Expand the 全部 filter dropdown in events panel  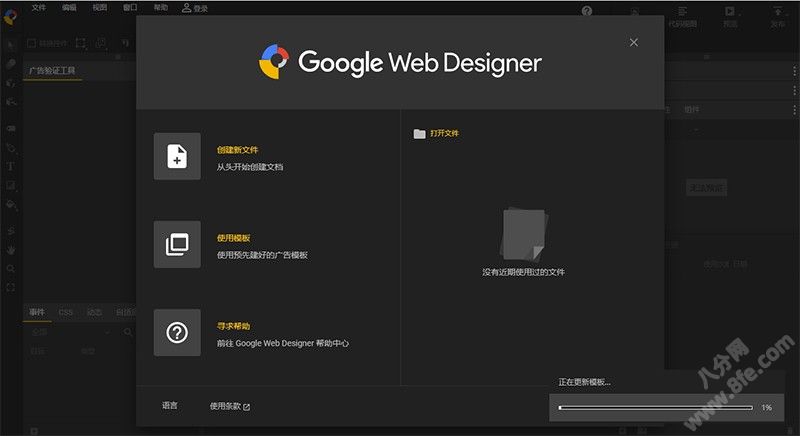tap(69, 332)
